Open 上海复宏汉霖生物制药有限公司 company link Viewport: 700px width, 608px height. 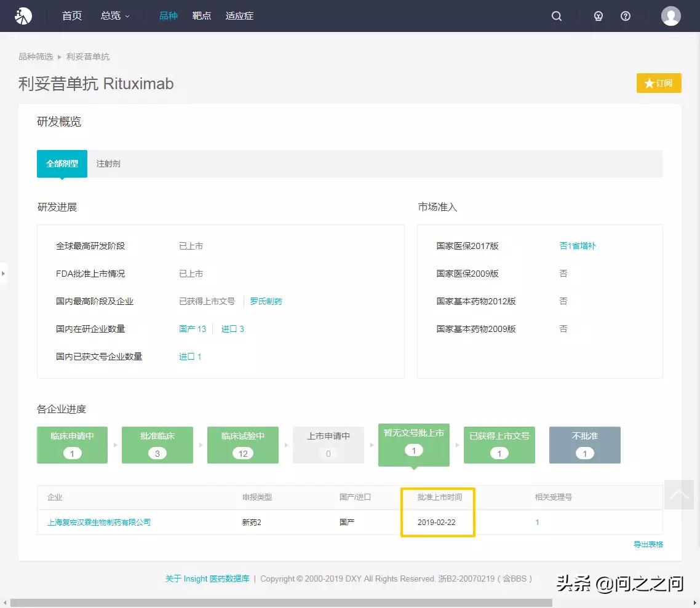(x=99, y=523)
